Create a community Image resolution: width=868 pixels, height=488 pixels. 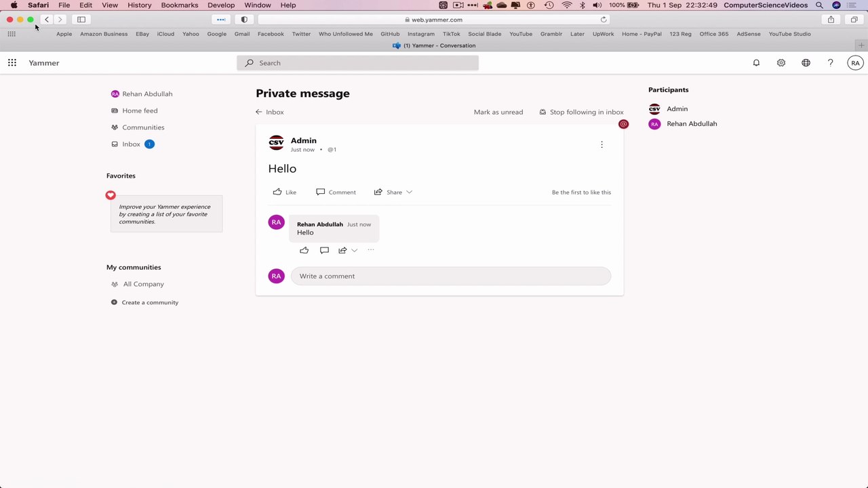pos(144,302)
